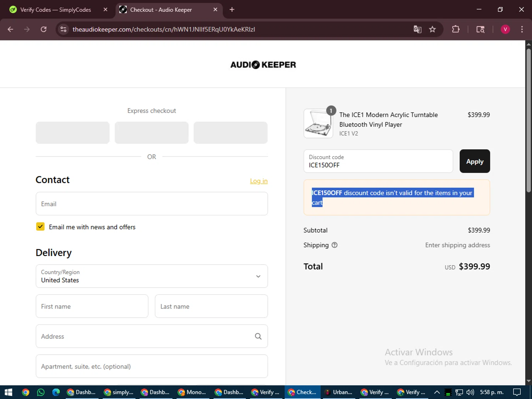532x399 pixels.
Task: Click the Log in link
Action: click(x=259, y=181)
